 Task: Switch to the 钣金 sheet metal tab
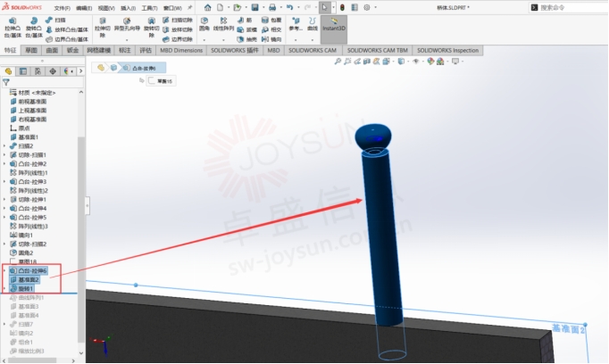[72, 50]
